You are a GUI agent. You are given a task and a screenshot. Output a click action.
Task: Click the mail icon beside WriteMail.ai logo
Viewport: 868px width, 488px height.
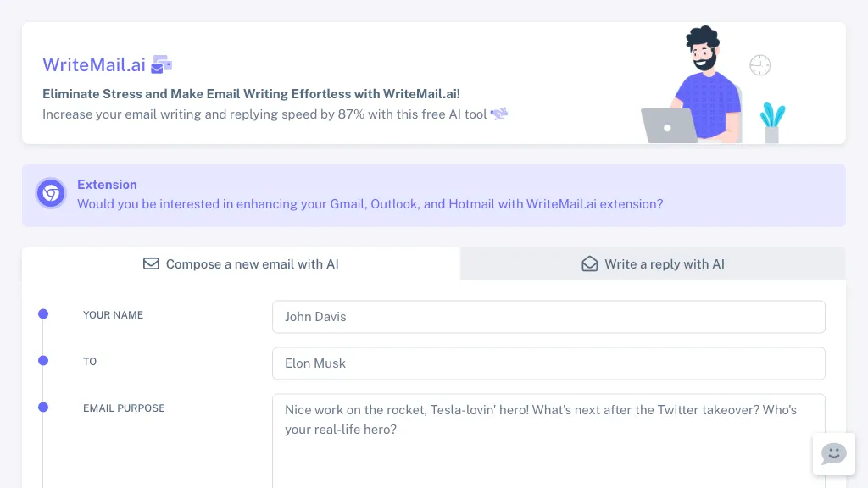161,64
